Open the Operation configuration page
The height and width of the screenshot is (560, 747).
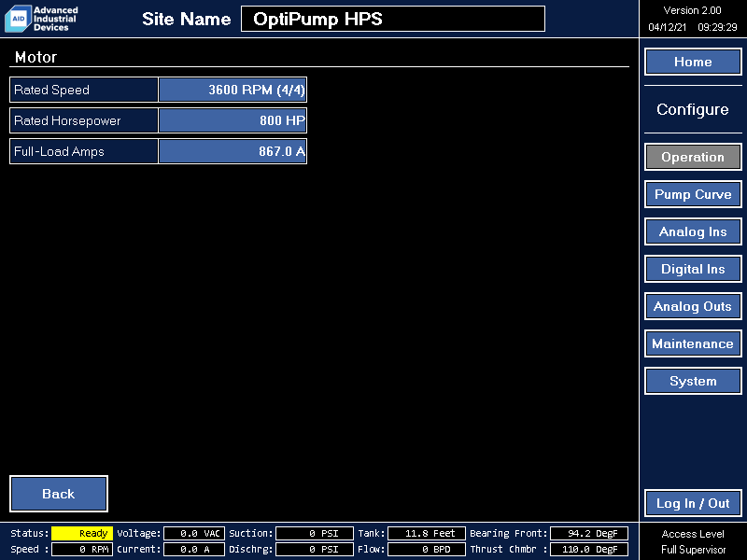point(693,157)
